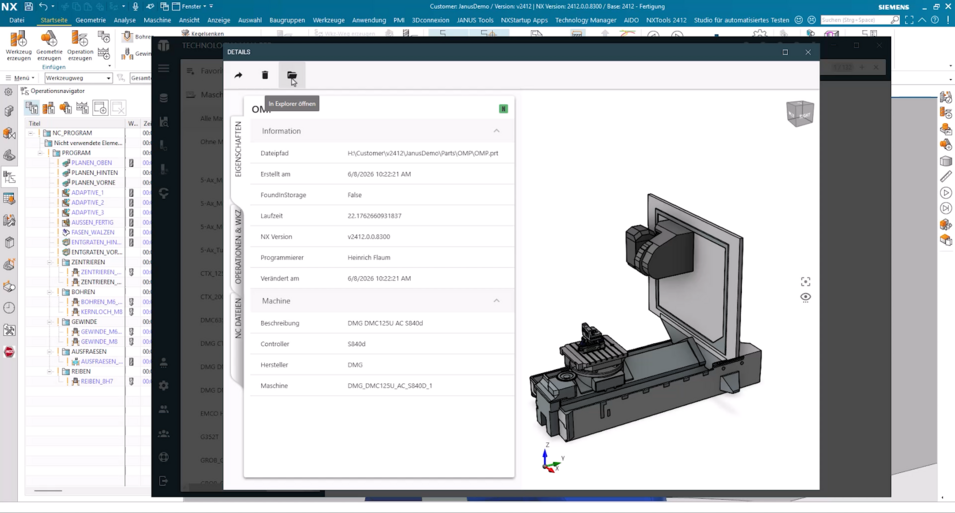The image size is (955, 513).
Task: Click the Titel column header
Action: tap(35, 123)
